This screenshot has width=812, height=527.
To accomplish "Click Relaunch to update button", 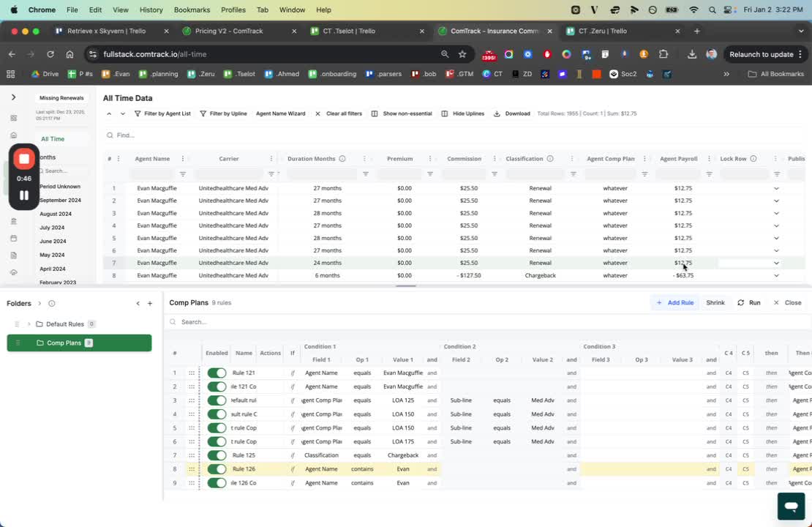I will 765,54.
